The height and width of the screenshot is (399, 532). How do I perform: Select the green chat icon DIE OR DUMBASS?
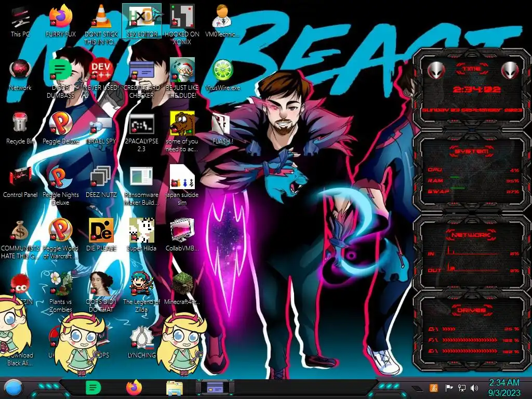coord(60,79)
